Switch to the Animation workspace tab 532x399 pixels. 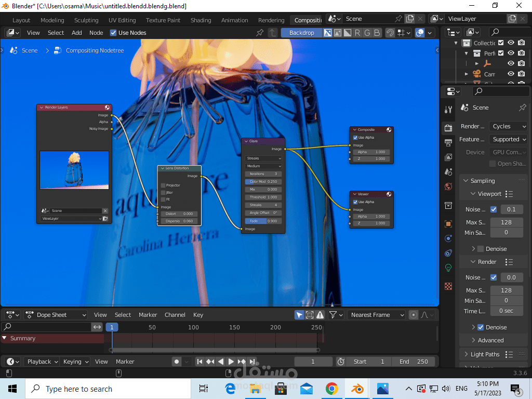pos(234,20)
